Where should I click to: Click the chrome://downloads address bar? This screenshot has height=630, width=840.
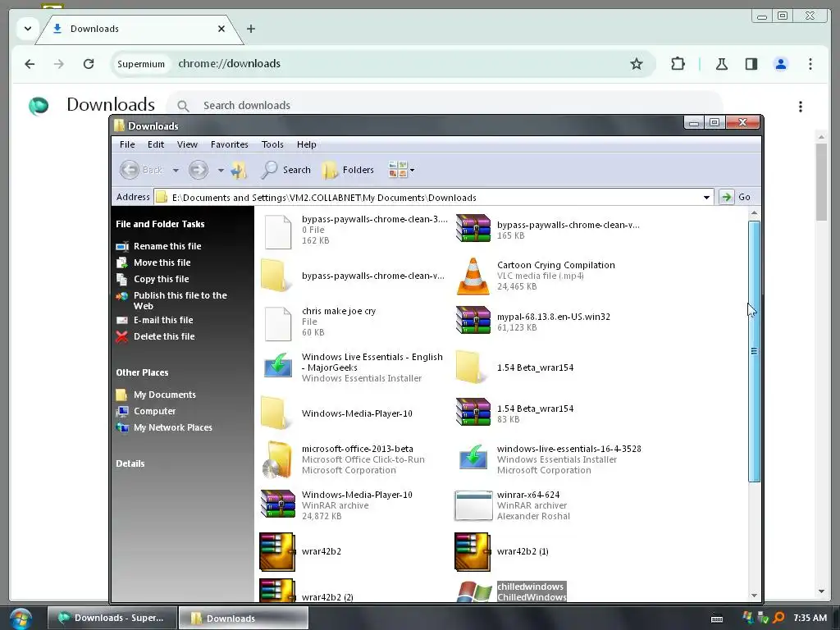point(383,64)
